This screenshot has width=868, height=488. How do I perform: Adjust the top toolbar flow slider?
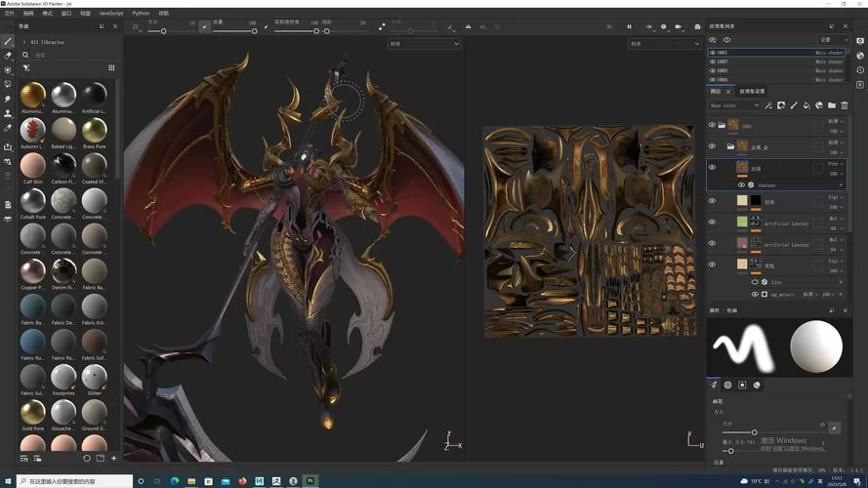click(x=234, y=31)
